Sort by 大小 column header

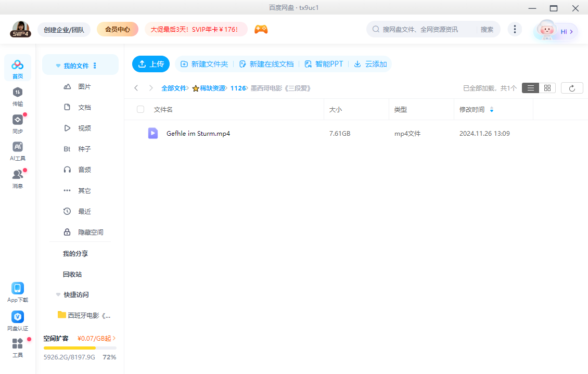[335, 109]
